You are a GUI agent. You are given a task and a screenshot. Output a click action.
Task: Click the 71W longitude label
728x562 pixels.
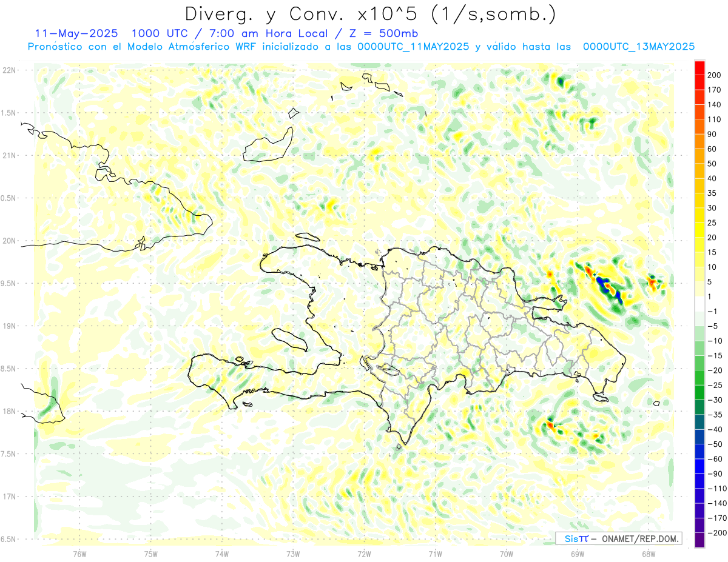(x=435, y=554)
